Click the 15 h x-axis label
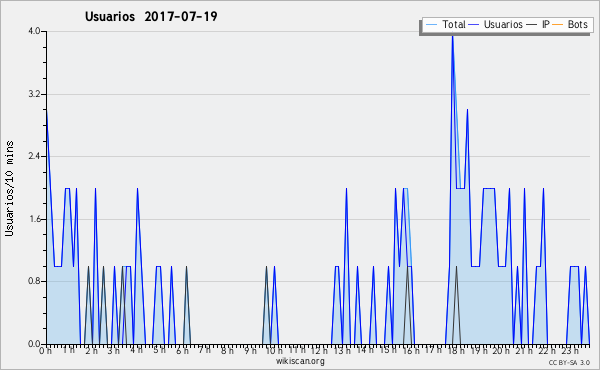The height and width of the screenshot is (370, 600). (x=388, y=350)
